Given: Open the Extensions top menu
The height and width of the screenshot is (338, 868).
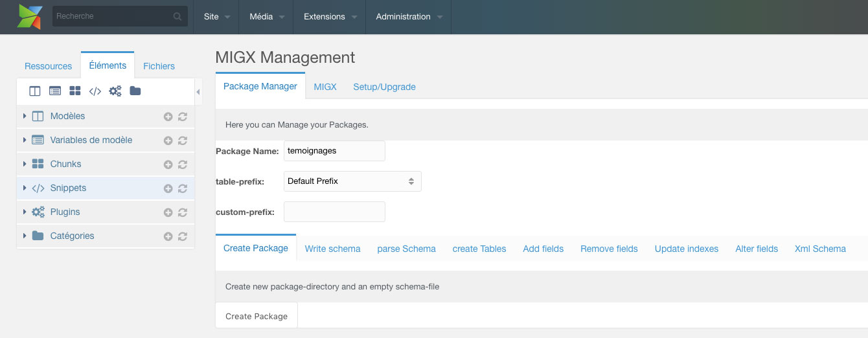Looking at the screenshot, I should coord(330,17).
